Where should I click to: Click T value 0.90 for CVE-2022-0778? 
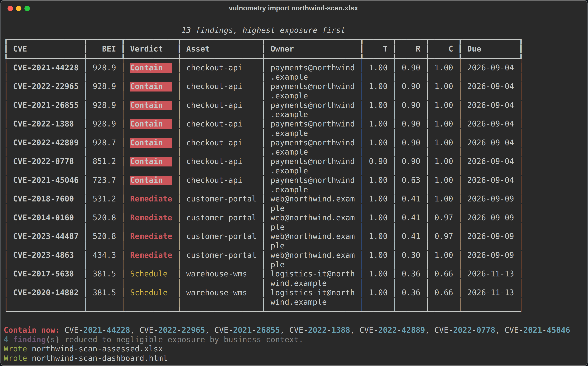click(378, 161)
